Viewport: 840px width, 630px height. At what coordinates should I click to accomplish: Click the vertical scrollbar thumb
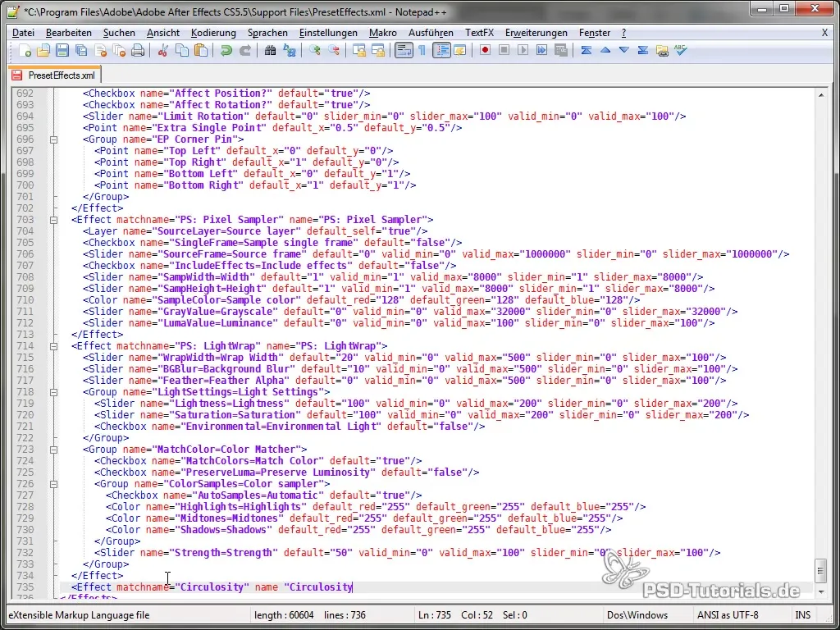(x=820, y=571)
